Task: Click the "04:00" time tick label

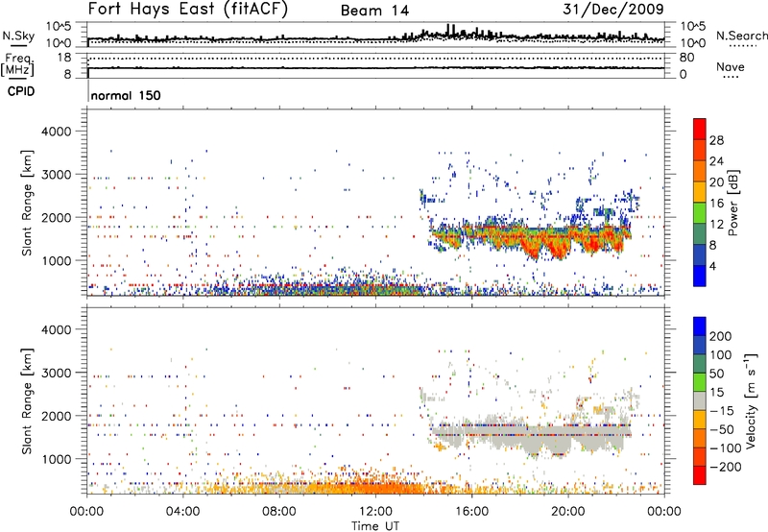Action: [182, 512]
